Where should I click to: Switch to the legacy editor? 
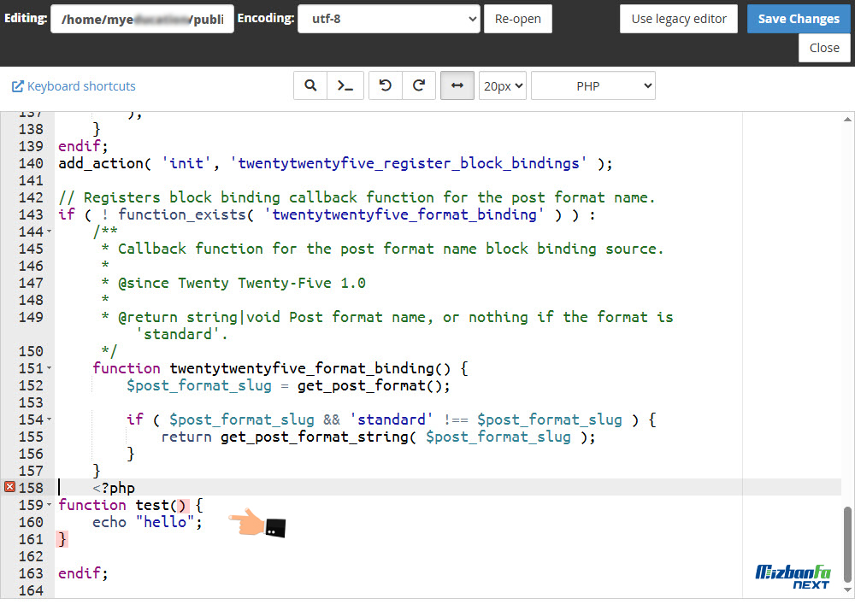click(x=678, y=17)
